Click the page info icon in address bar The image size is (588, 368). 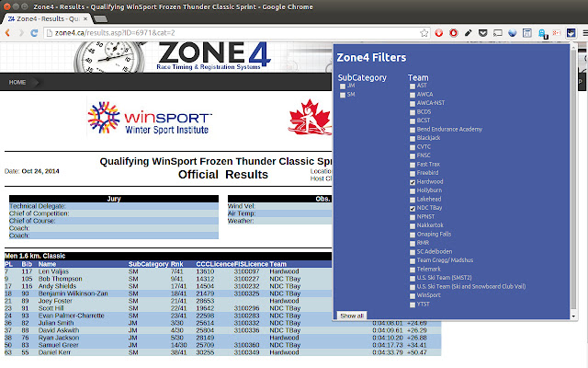(x=49, y=33)
